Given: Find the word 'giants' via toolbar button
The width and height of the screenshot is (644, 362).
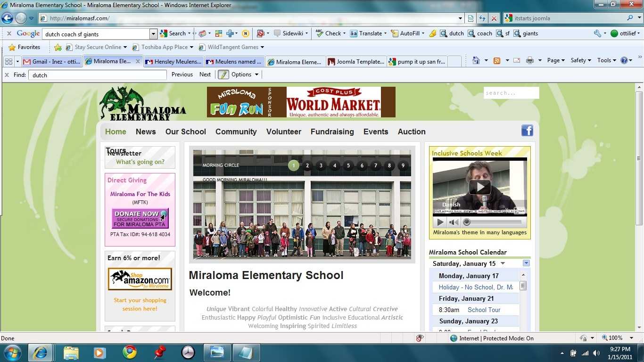Looking at the screenshot, I should 526,33.
